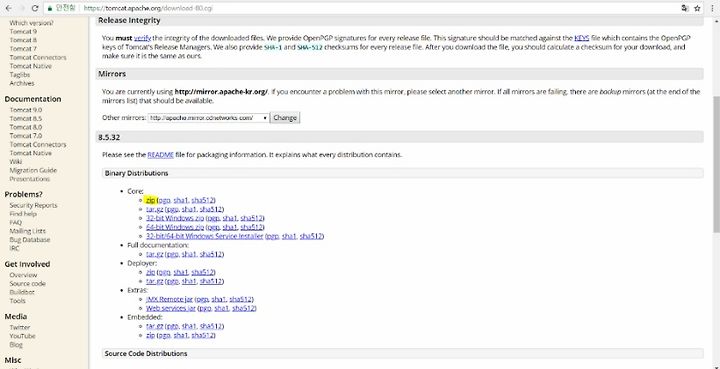The image size is (720, 369).
Task: Open sha512 link for 64-bit Windows zip
Action: [252, 227]
